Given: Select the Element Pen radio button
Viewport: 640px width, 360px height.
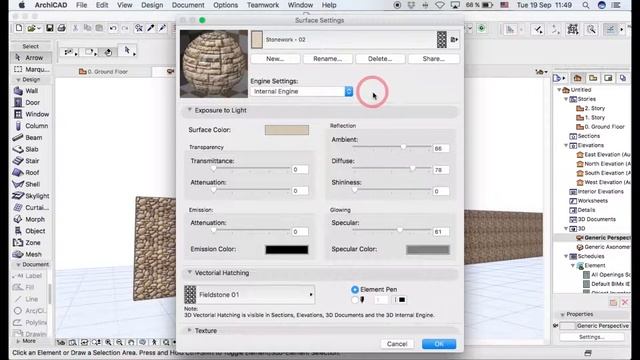Looking at the screenshot, I should click(x=355, y=289).
